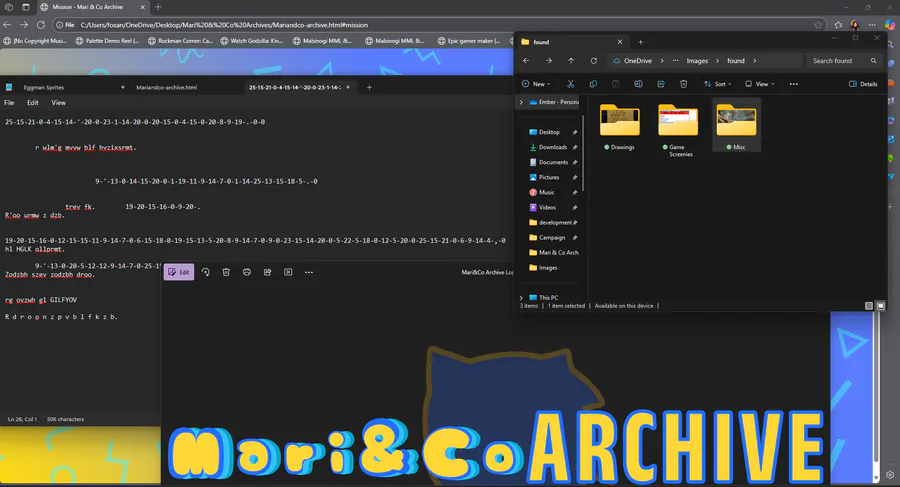Click the browser back arrow
This screenshot has height=487, width=900.
tap(7, 25)
